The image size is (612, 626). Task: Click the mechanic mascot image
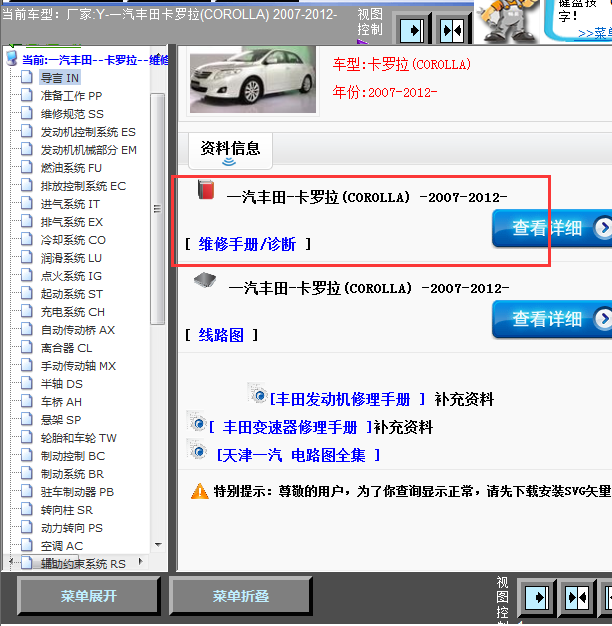point(507,21)
